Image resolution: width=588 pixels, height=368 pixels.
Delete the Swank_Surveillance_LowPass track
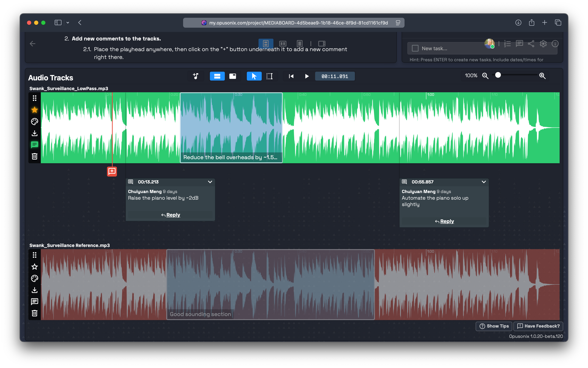35,156
